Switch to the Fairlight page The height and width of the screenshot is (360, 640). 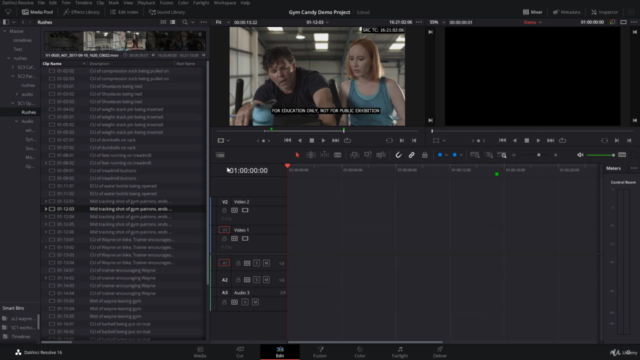pos(400,352)
